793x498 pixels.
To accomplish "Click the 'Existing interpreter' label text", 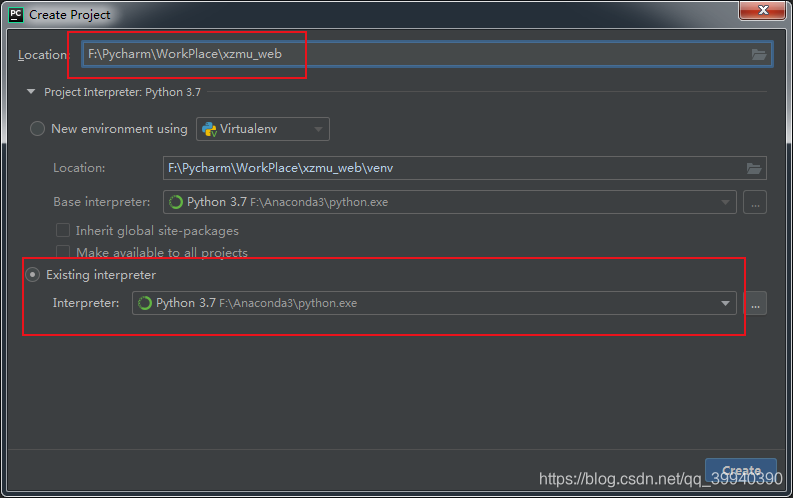I will [101, 275].
